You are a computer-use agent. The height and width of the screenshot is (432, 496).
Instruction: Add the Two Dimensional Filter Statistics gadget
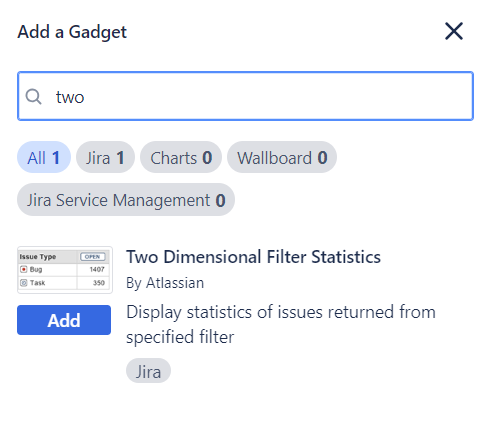pos(64,320)
